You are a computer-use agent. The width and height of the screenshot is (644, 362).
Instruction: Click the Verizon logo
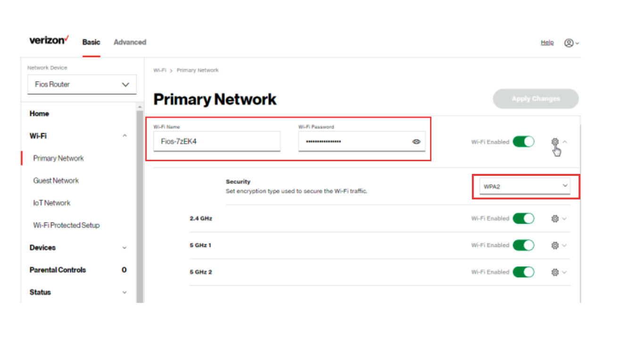click(x=49, y=41)
